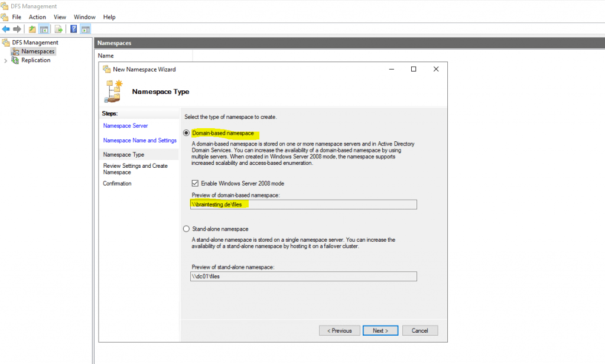Jump to the Namespace Server step

[x=125, y=126]
